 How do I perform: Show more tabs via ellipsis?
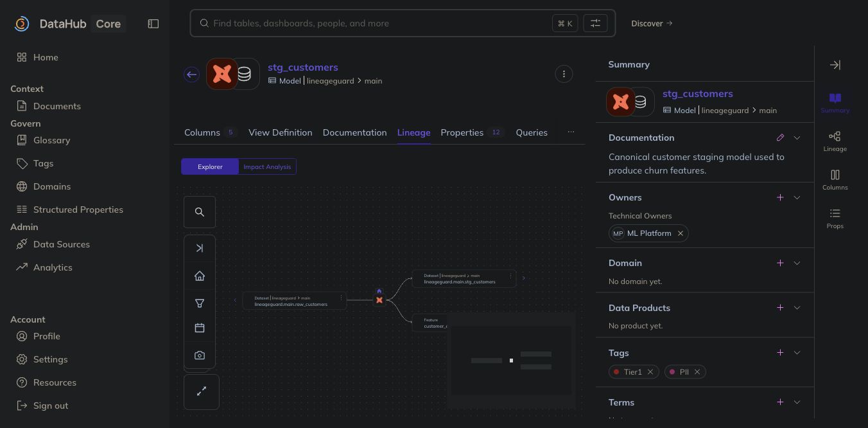(x=571, y=132)
